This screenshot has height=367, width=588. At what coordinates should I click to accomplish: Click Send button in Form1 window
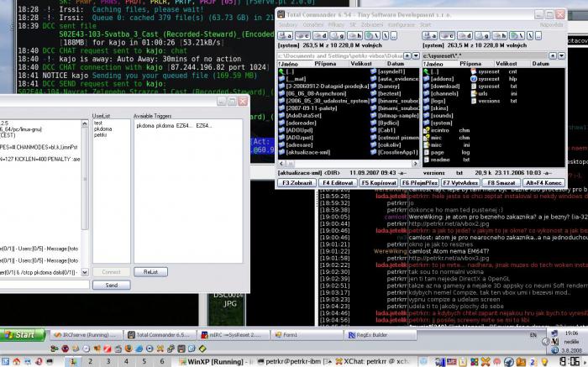112,285
